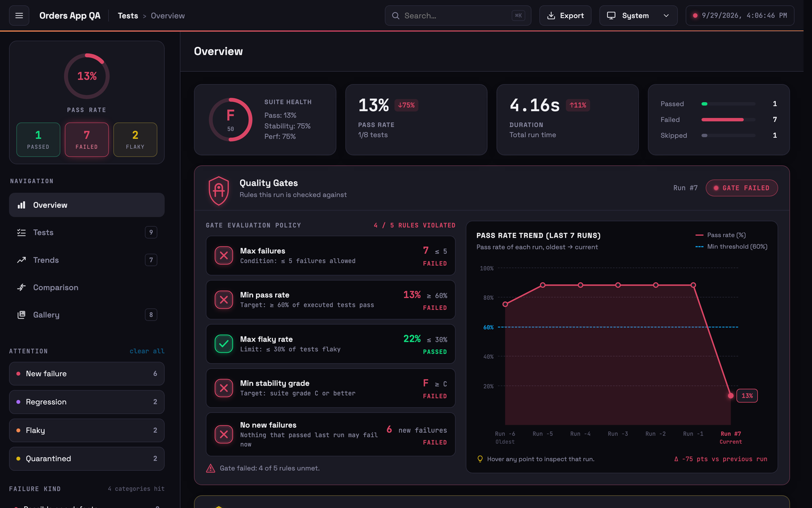Click the Run -6 oldest chart point
The image size is (812, 508).
(x=505, y=304)
